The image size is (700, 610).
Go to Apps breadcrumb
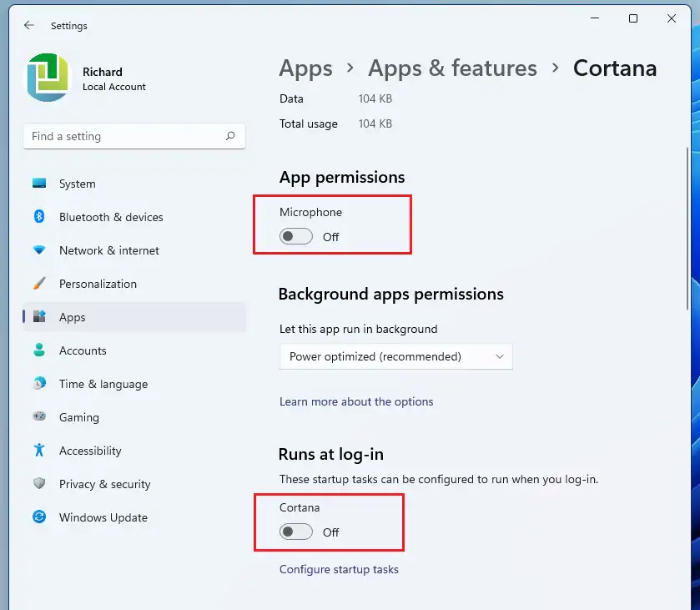(x=306, y=68)
